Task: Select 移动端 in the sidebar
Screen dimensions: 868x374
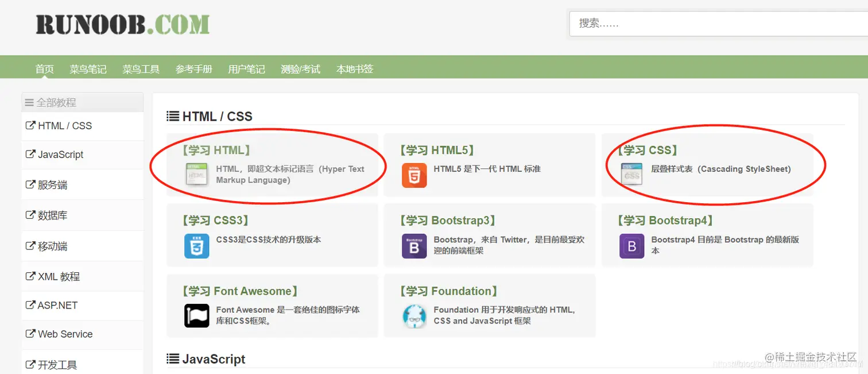Action: [x=83, y=246]
